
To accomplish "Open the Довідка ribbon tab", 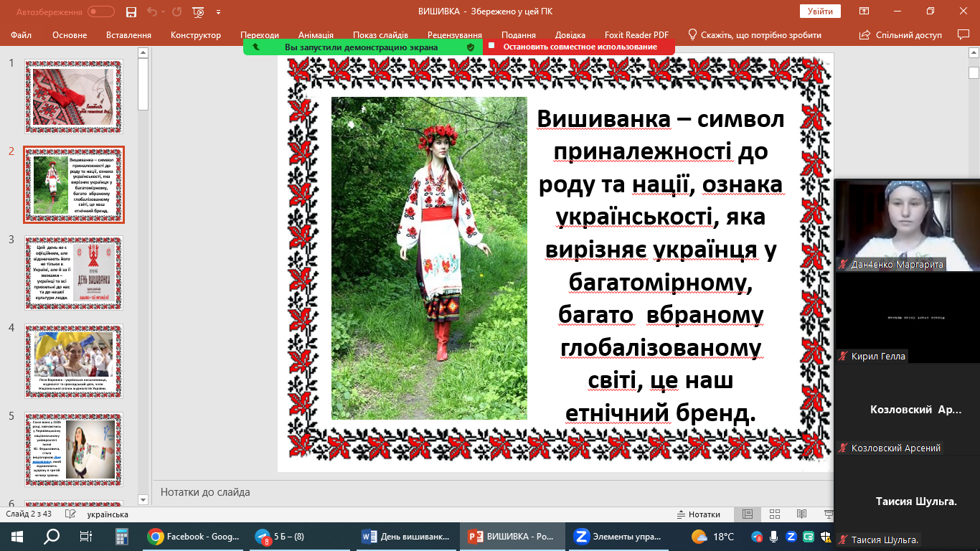I will click(570, 35).
